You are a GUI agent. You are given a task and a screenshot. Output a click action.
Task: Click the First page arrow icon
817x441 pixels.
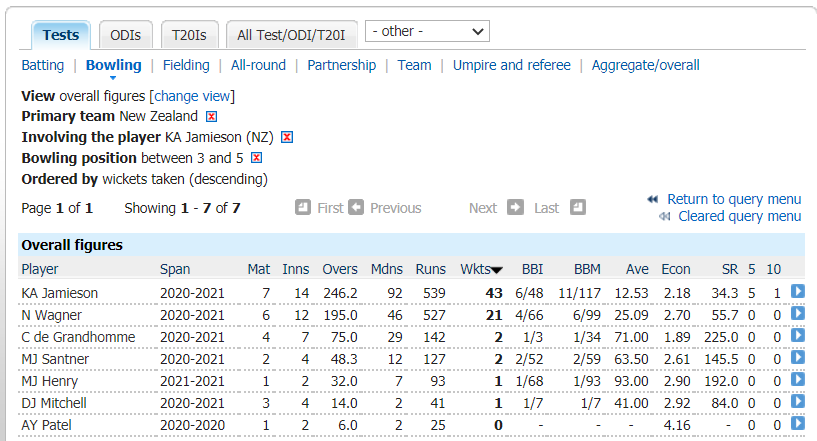tap(303, 208)
